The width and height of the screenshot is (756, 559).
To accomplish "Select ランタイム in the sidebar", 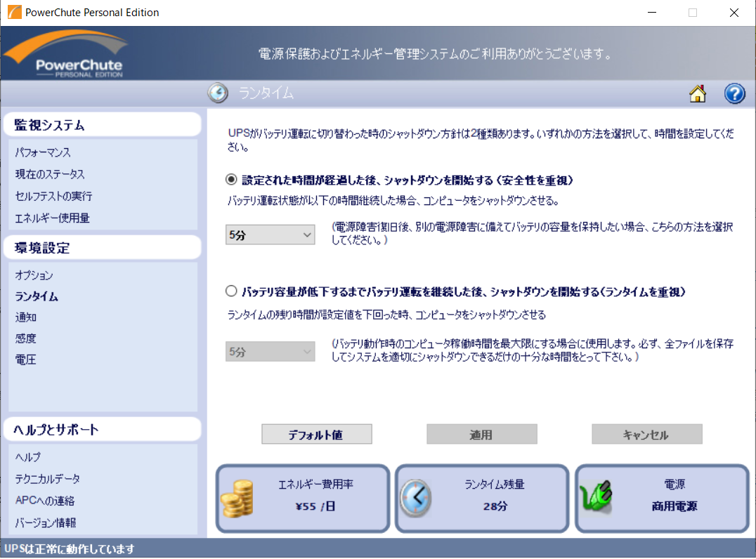I will tap(36, 296).
